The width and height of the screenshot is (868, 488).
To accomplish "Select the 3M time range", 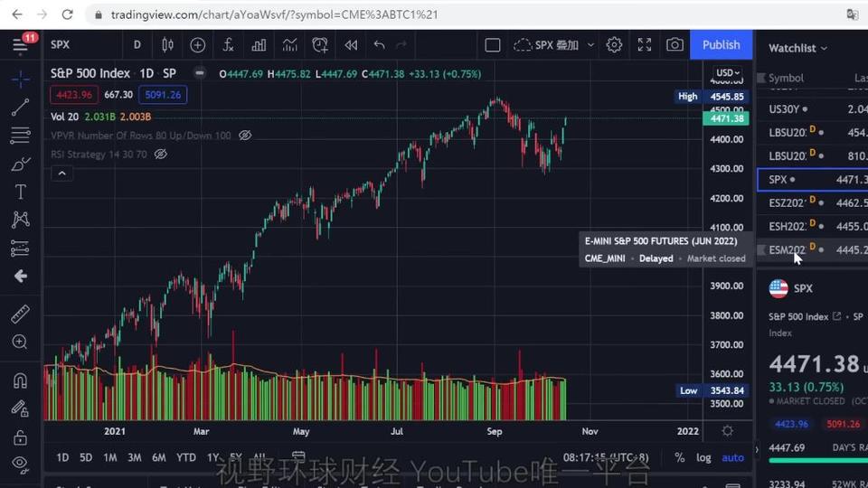I will [x=135, y=457].
